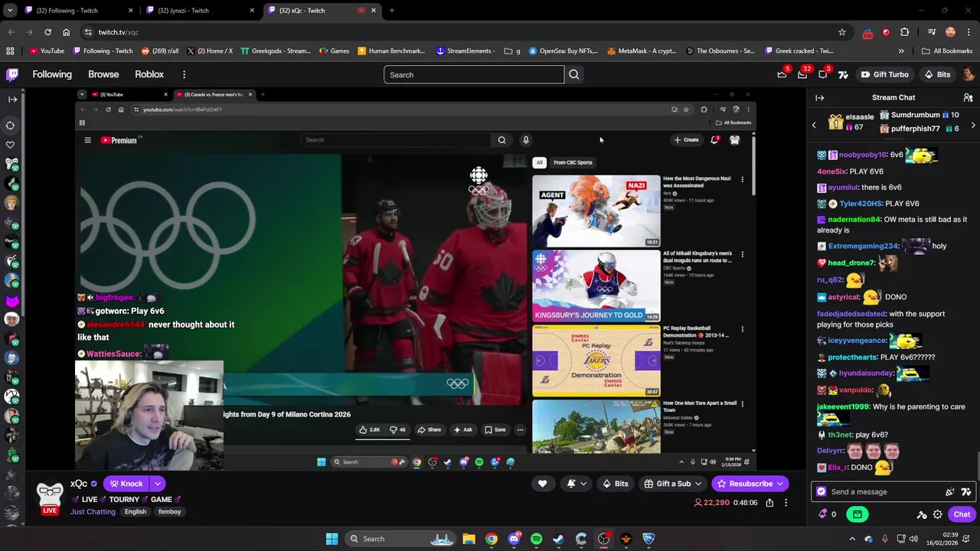
Task: Click the browser Home button
Action: tap(66, 32)
